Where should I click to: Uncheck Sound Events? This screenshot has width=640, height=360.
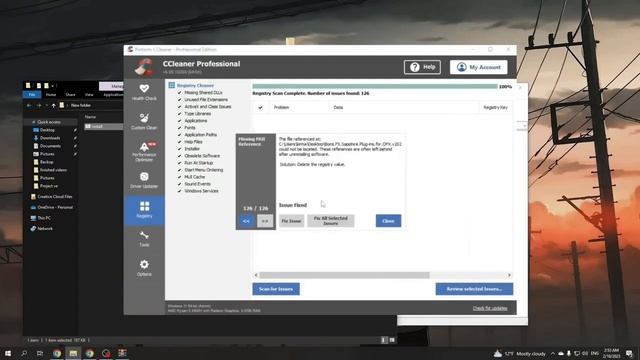tap(180, 184)
